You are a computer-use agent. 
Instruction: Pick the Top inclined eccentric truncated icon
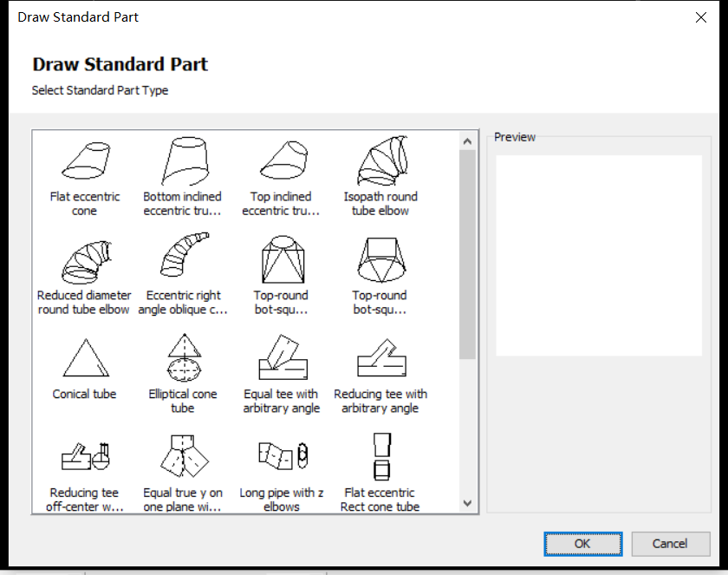click(x=283, y=160)
